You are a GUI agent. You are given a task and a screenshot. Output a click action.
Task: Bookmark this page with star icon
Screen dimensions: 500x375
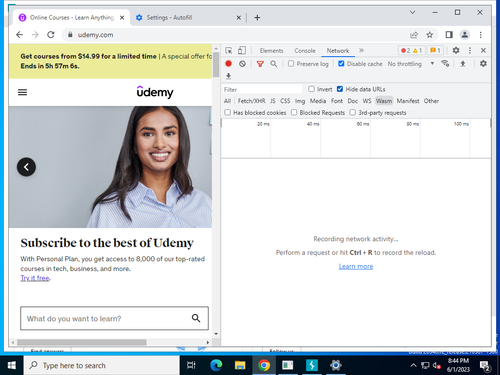[430, 35]
